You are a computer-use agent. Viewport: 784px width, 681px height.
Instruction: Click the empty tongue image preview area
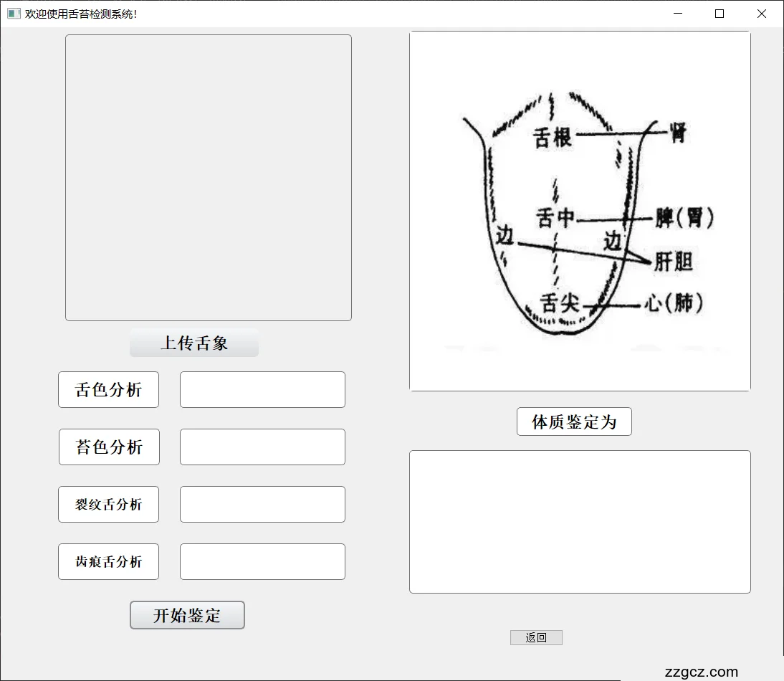[x=209, y=178]
